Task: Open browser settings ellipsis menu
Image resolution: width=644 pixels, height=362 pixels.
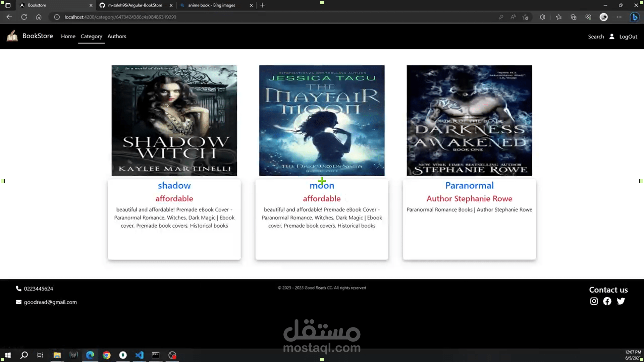Action: [x=619, y=17]
